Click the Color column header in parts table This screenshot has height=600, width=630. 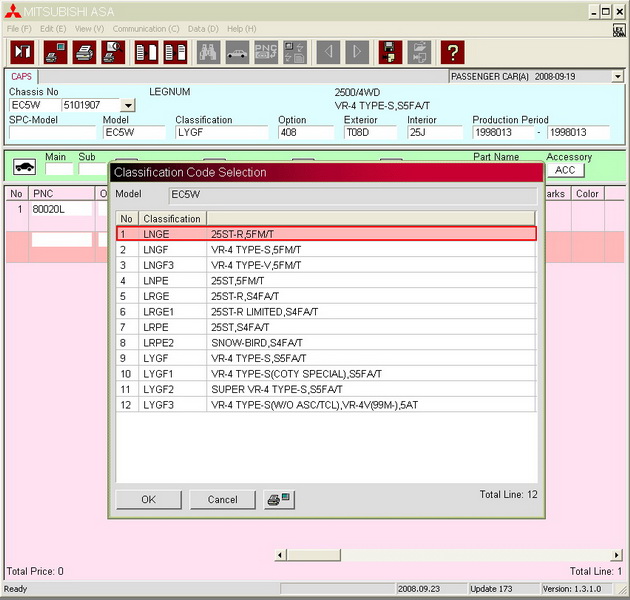click(587, 194)
